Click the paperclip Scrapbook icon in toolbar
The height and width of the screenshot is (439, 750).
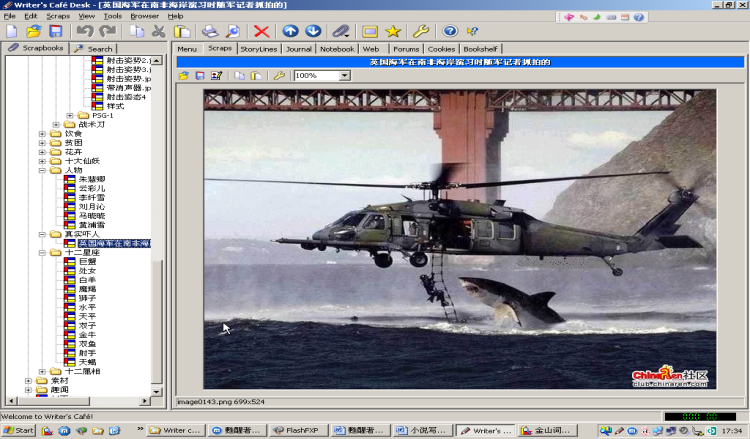(341, 32)
